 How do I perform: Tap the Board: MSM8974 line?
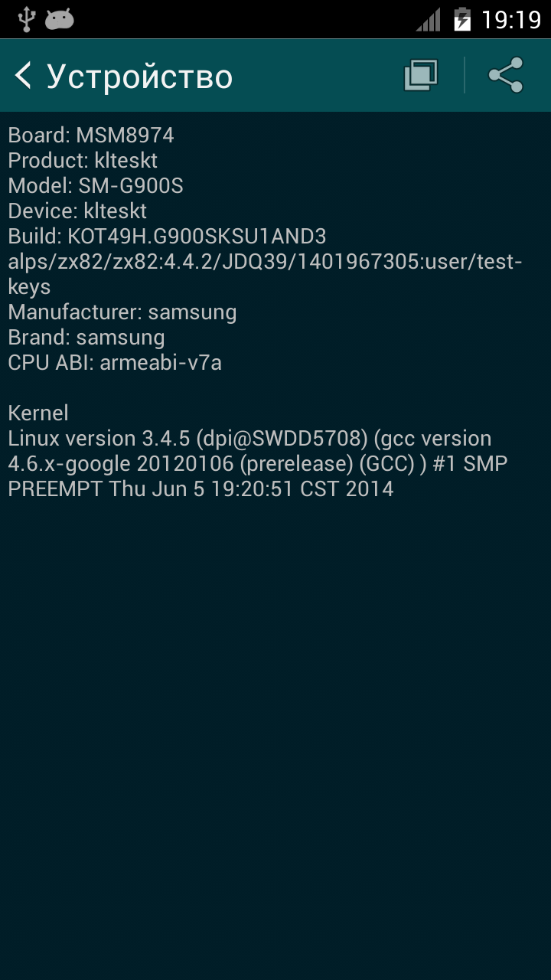pos(91,136)
